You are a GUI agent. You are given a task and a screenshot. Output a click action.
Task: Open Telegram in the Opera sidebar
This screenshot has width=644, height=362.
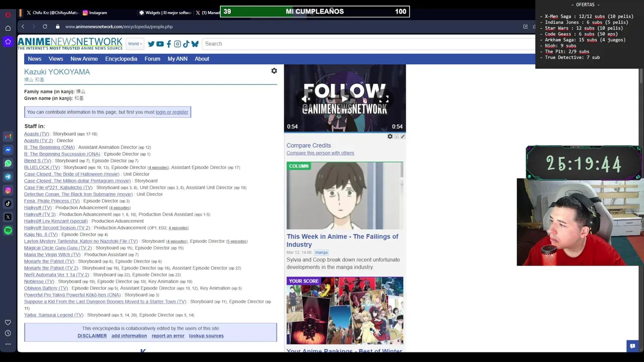(x=8, y=176)
